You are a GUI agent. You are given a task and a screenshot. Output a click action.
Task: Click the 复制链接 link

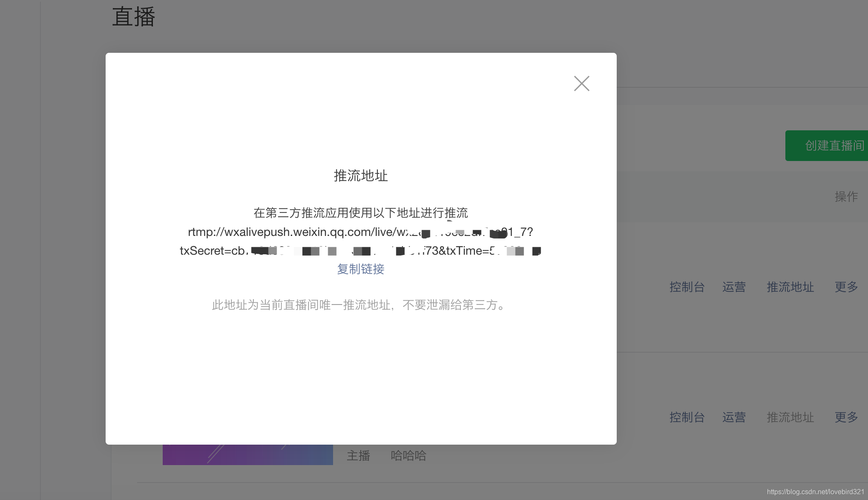(361, 269)
